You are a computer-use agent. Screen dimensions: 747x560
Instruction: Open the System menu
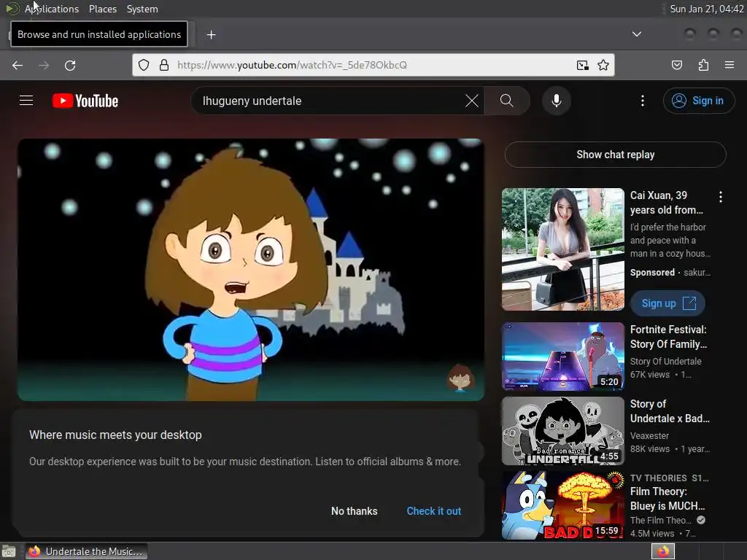coord(142,9)
